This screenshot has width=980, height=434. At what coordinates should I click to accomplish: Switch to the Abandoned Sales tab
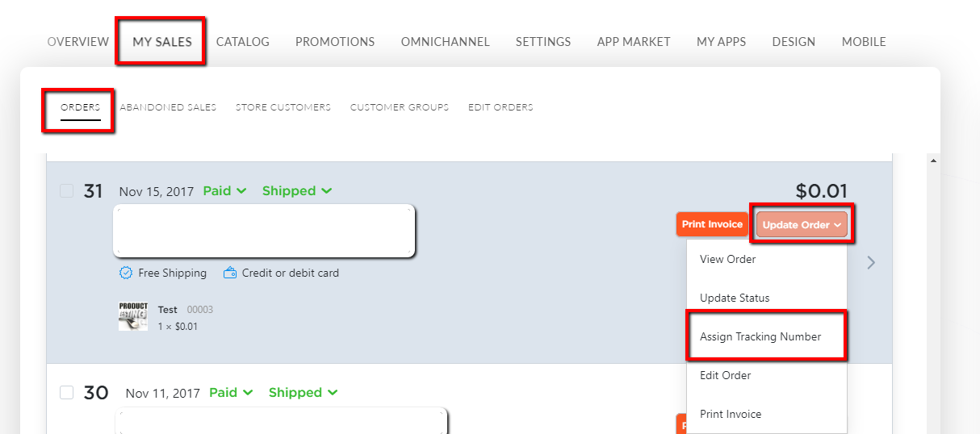pyautogui.click(x=168, y=107)
